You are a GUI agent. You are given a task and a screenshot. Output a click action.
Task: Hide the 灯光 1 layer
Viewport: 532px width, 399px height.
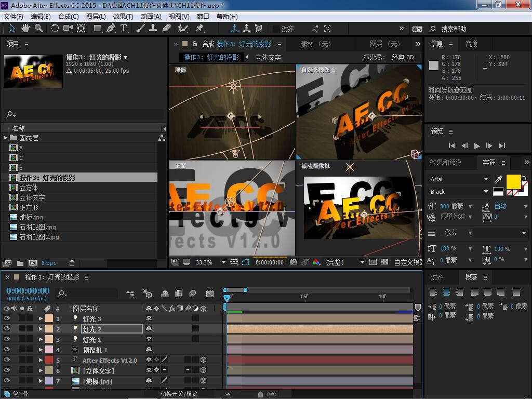(x=6, y=339)
